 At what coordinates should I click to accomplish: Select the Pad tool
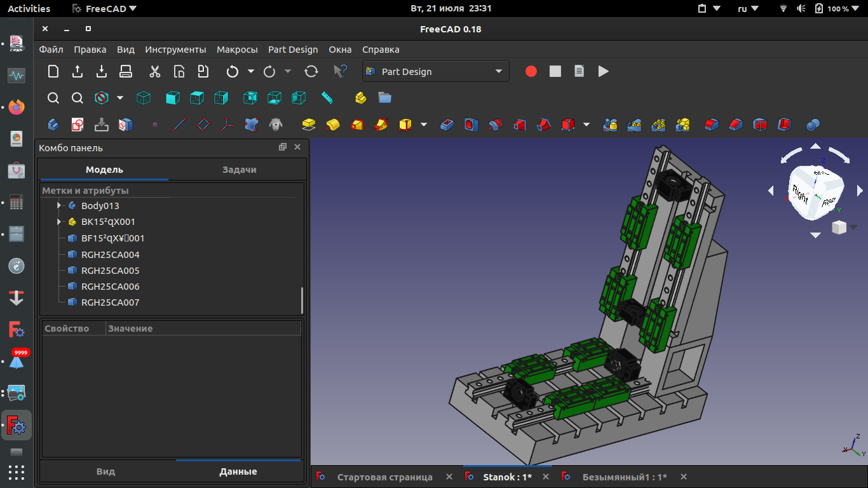[x=309, y=125]
